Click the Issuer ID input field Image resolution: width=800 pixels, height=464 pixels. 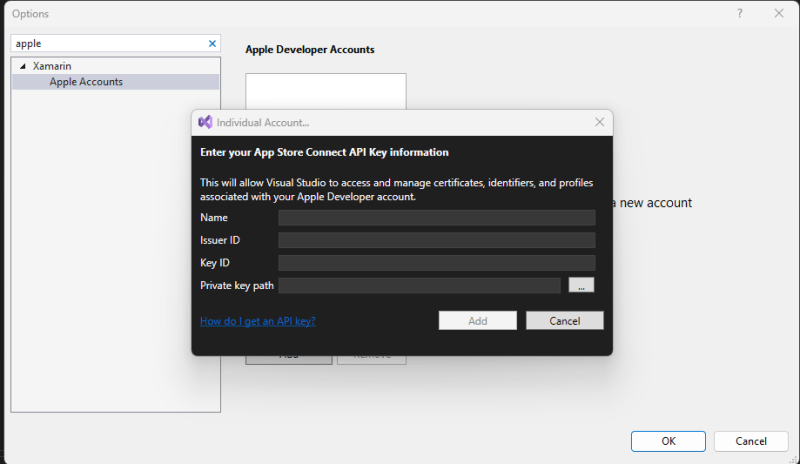tap(437, 240)
